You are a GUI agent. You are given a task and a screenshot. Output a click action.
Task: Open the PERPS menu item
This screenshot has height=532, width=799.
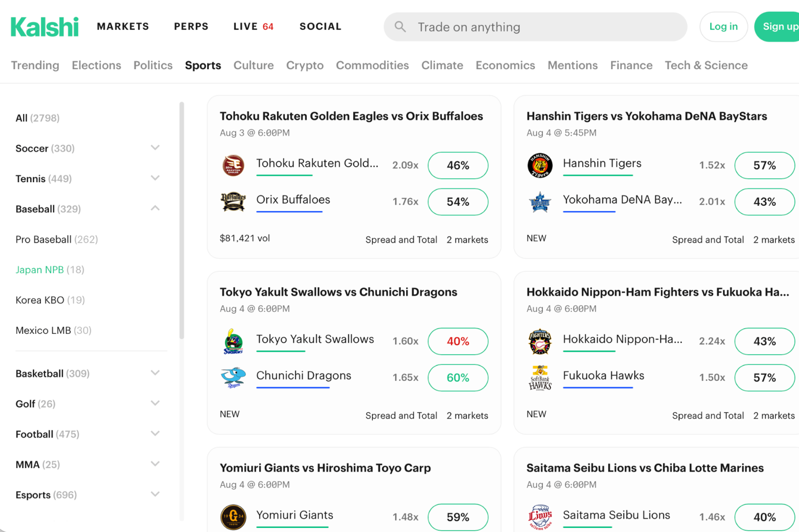[191, 27]
